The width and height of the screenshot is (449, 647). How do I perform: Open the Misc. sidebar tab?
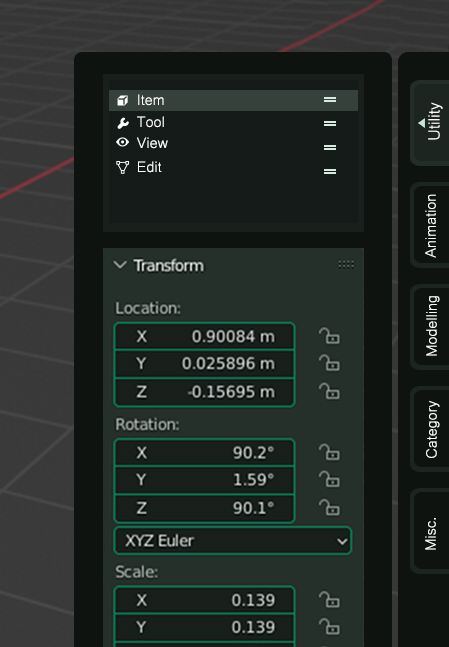(x=430, y=531)
